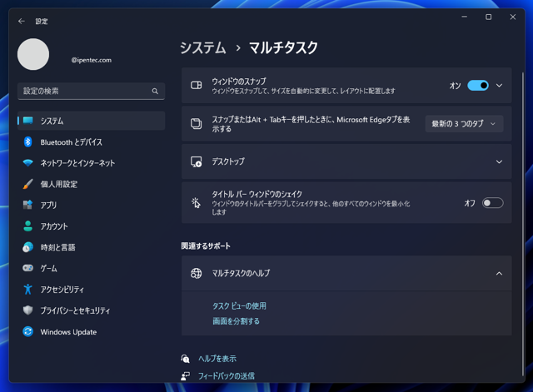Click the @ipentec.com account email

click(92, 60)
